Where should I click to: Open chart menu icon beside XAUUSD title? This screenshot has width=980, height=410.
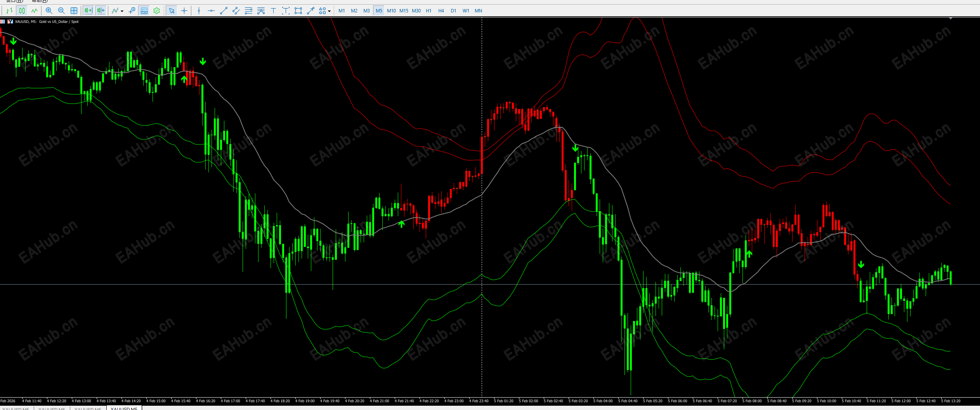(x=3, y=22)
